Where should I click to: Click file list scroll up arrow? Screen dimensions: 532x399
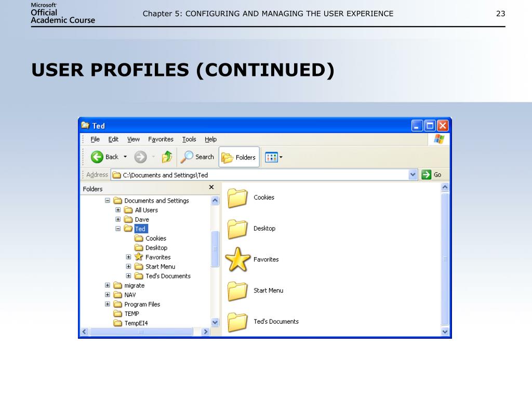(x=445, y=187)
